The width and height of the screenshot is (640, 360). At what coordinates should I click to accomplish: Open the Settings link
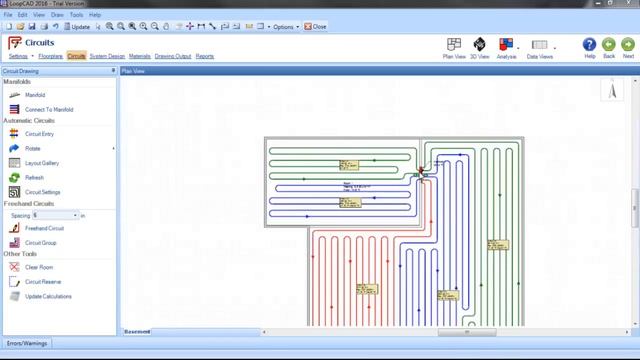[x=18, y=56]
